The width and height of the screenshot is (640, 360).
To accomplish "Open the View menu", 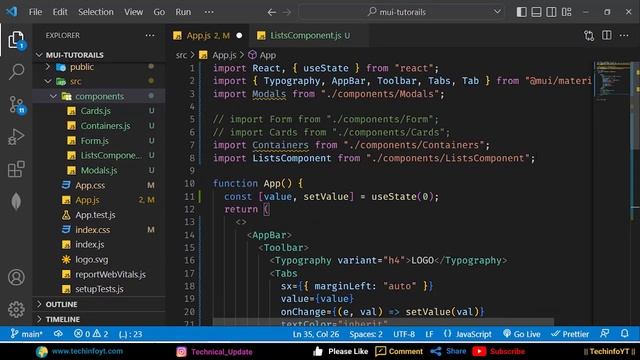I will [x=133, y=12].
